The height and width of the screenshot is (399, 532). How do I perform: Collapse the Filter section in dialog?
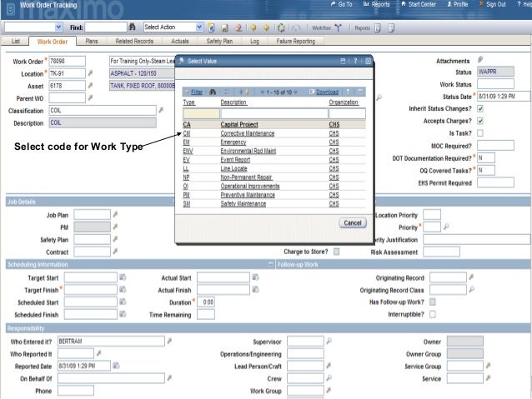tap(186, 92)
